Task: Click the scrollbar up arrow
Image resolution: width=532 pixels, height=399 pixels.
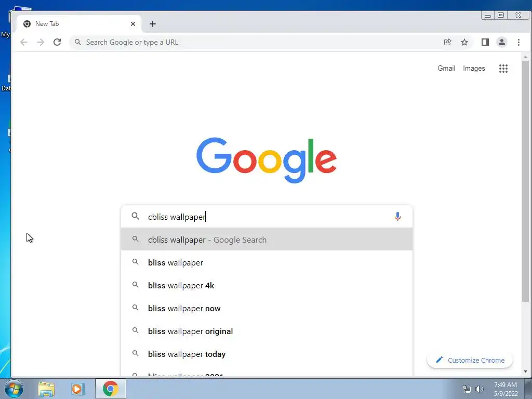Action: [525, 57]
